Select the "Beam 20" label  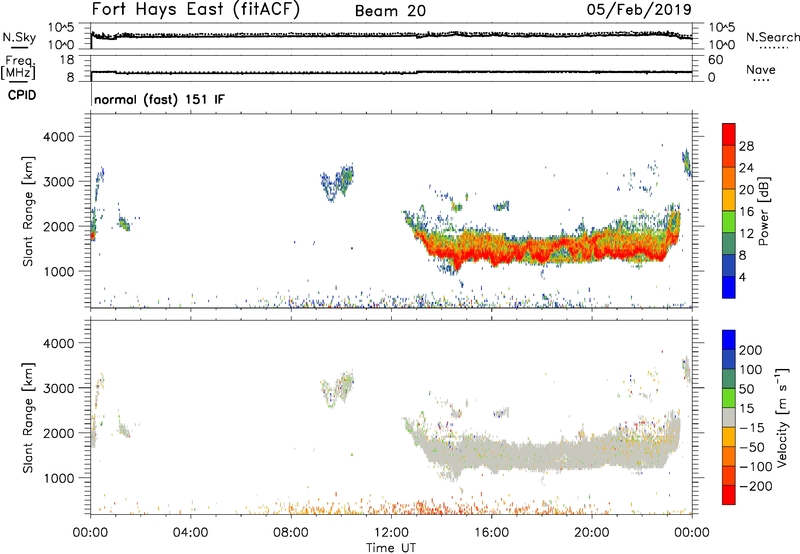pos(390,11)
